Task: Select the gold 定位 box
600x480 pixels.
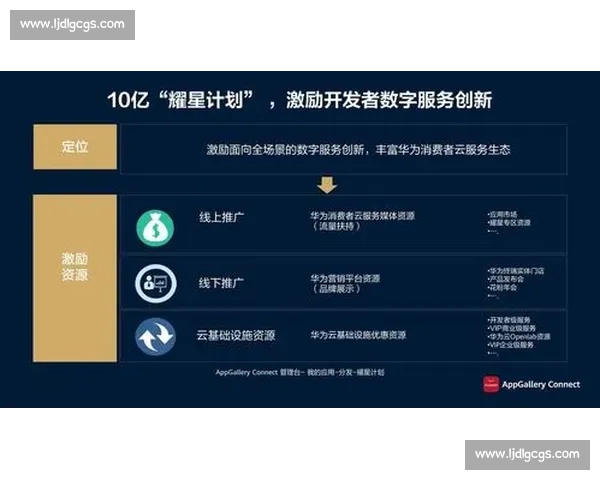Action: (x=75, y=147)
